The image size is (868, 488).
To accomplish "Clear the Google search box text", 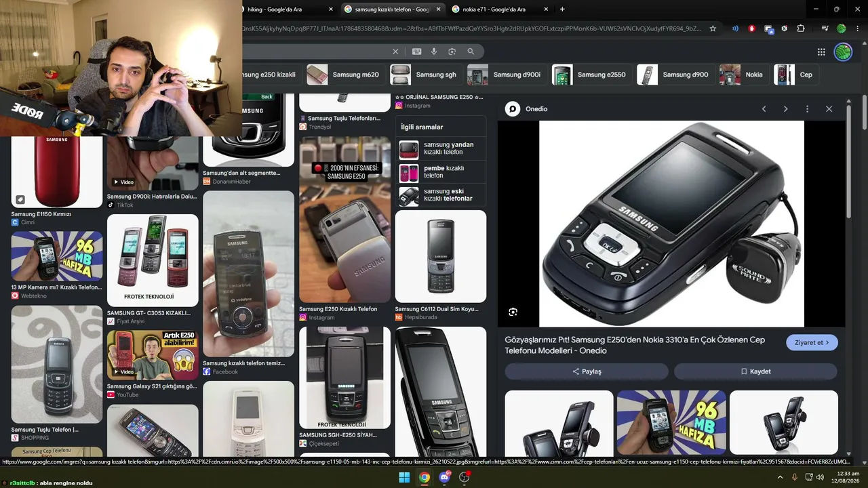I will [x=395, y=52].
